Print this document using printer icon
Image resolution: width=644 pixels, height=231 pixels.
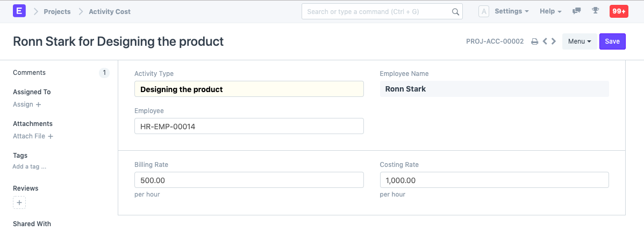[x=534, y=41]
